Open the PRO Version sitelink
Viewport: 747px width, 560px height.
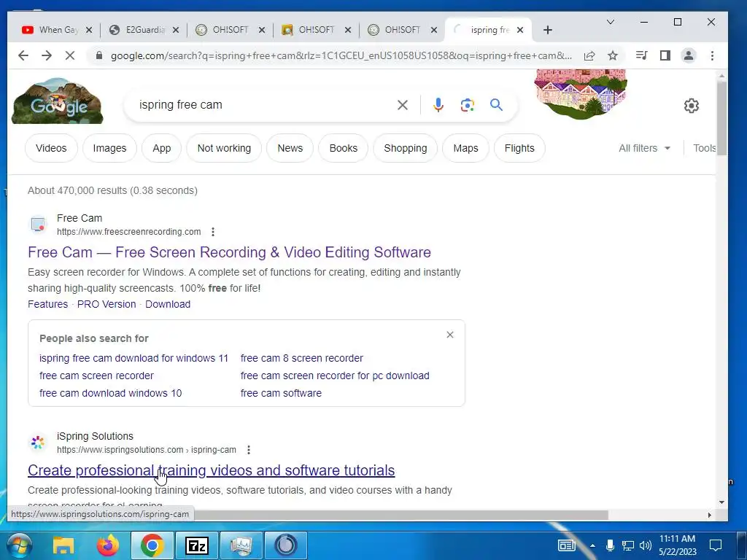coord(107,304)
